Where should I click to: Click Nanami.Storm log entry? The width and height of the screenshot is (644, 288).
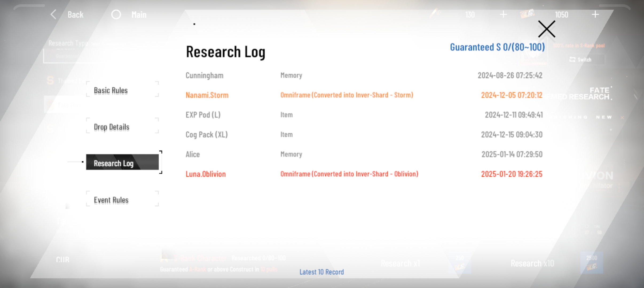tap(364, 95)
